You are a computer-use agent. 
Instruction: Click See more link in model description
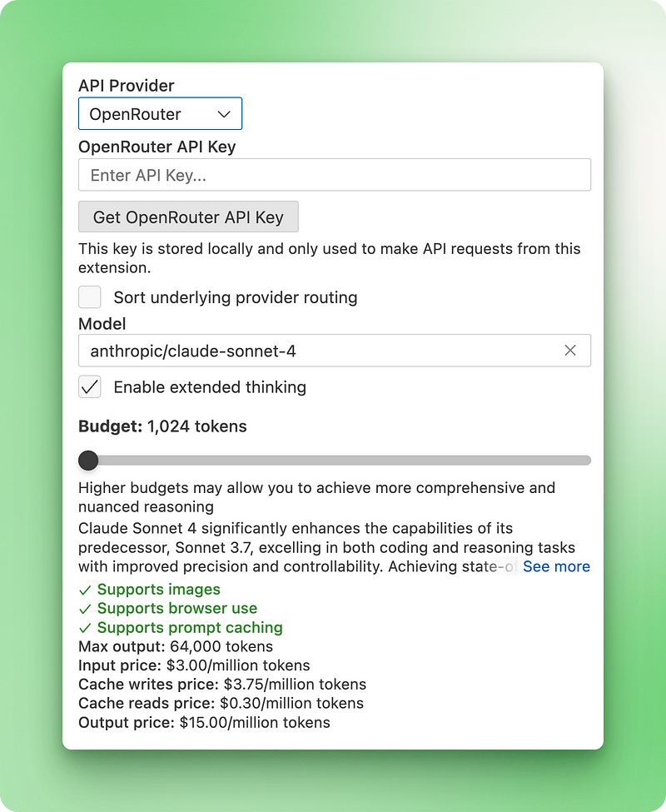(x=556, y=566)
